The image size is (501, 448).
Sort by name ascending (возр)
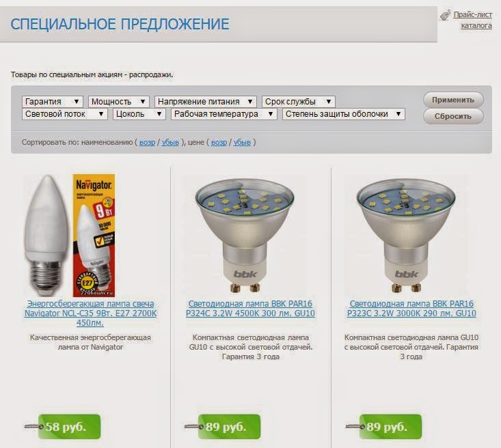[x=148, y=142]
